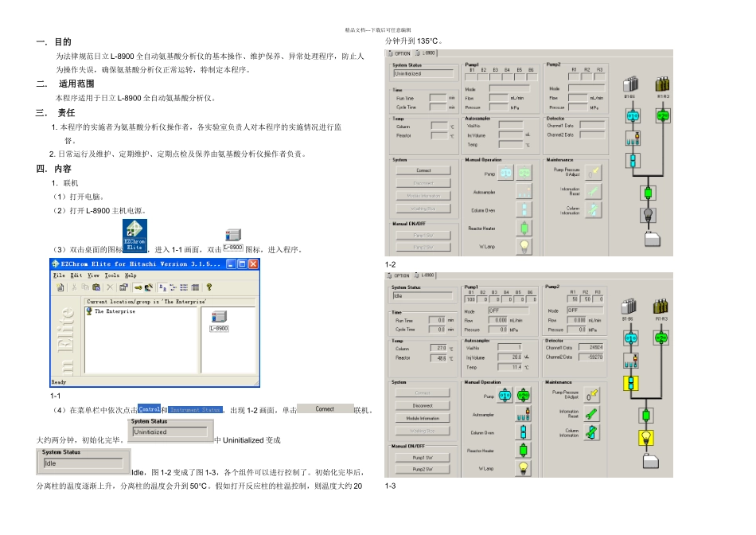Click the yellow question mark help icon

(x=208, y=287)
